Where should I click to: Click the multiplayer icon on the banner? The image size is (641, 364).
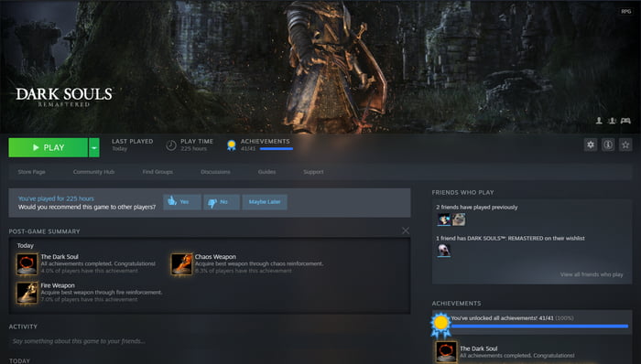[x=612, y=121]
